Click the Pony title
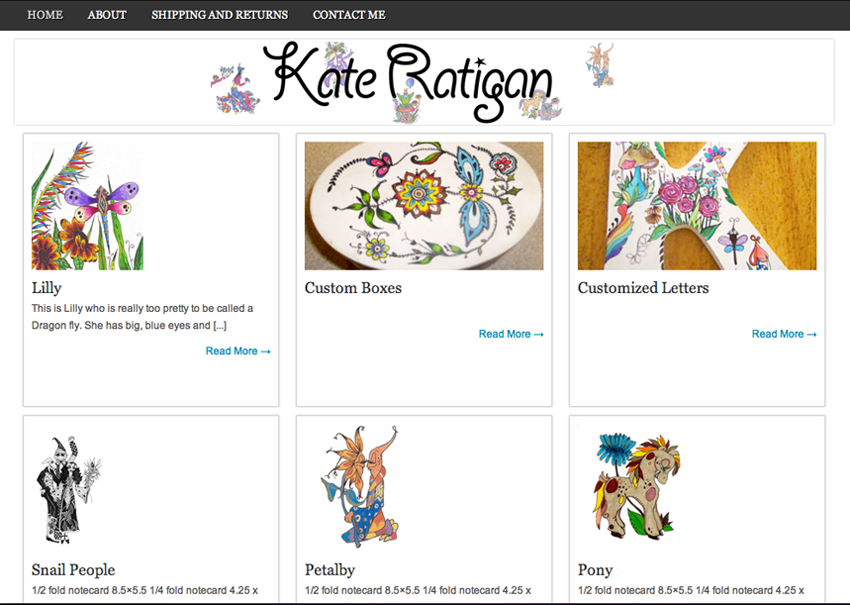This screenshot has width=850, height=605. point(595,570)
